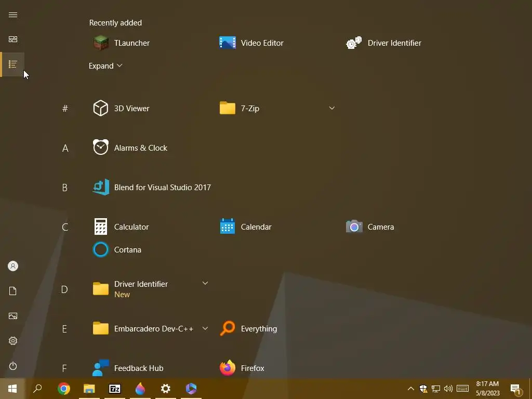Expand the Driver Identifier folder chevron
This screenshot has height=399, width=532.
click(x=205, y=283)
